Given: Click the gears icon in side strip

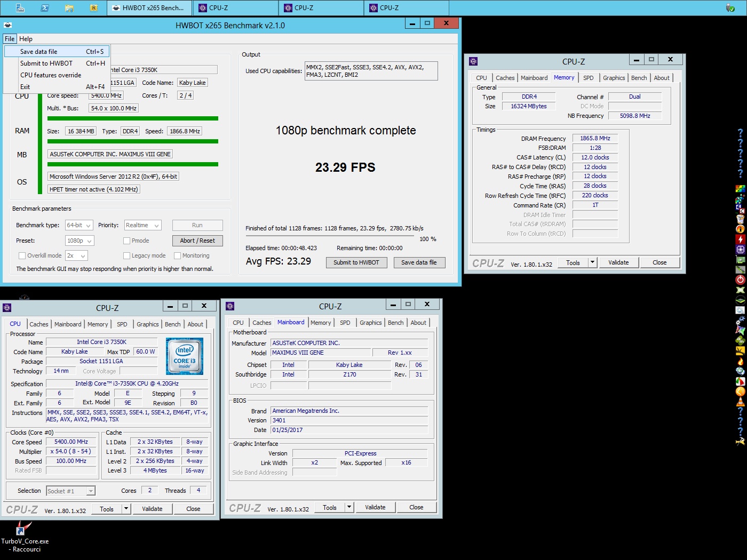Looking at the screenshot, I should tap(740, 321).
